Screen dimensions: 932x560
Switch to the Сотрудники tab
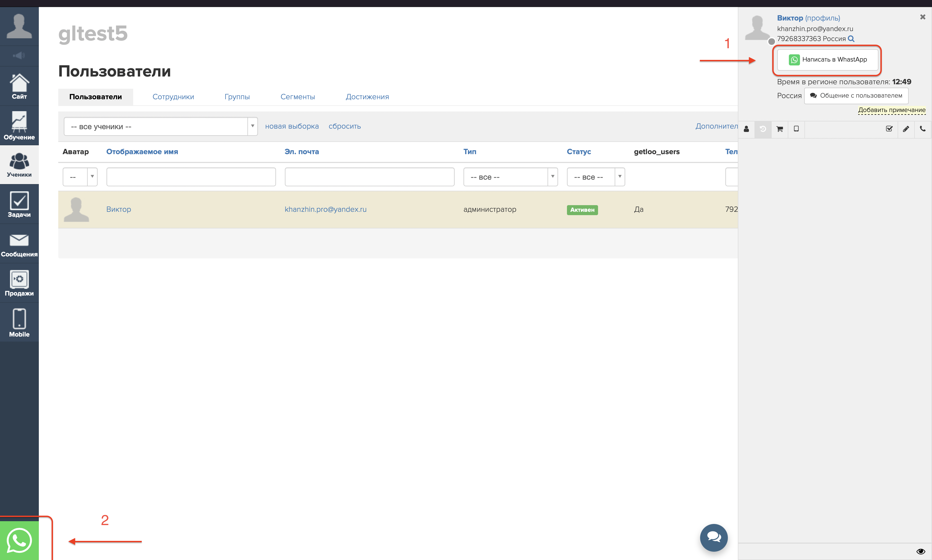[173, 97]
